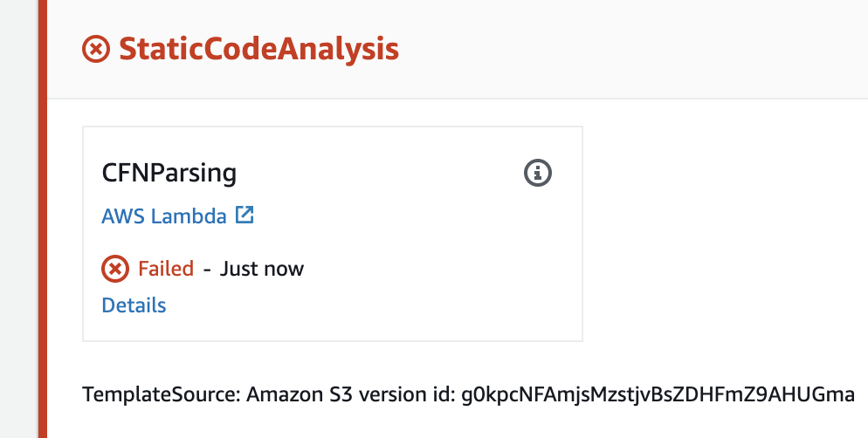Click the external link icon beside AWS Lambda

245,215
